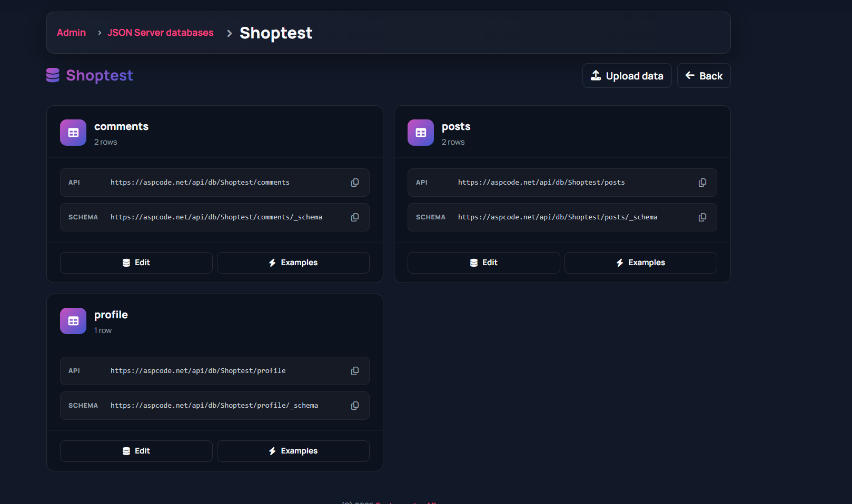
Task: Show Examples for the comments table
Action: click(x=293, y=263)
